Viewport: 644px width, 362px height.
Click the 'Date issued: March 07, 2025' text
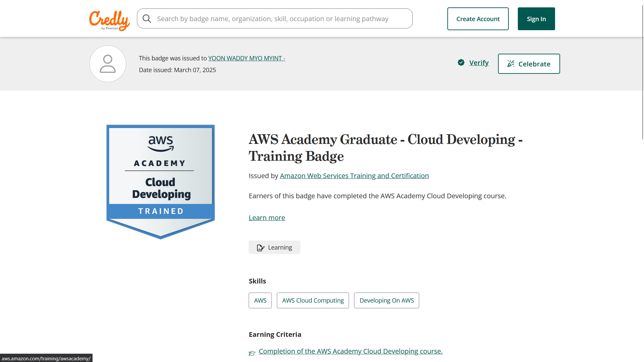point(178,70)
